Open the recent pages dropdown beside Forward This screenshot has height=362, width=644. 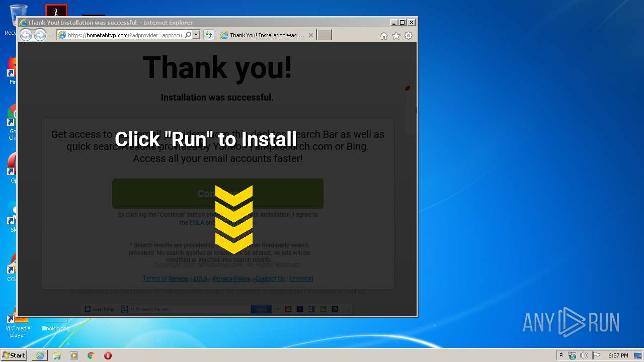pyautogui.click(x=51, y=35)
